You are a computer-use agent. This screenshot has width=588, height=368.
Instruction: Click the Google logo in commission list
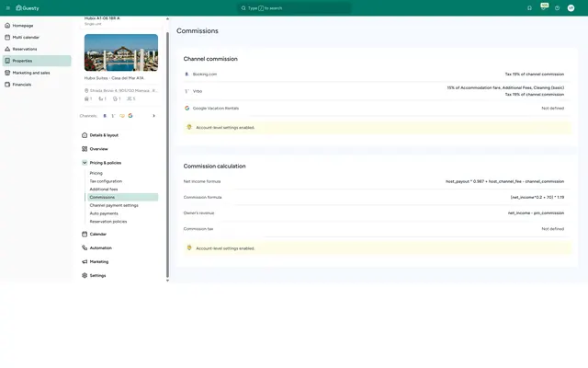coord(187,109)
